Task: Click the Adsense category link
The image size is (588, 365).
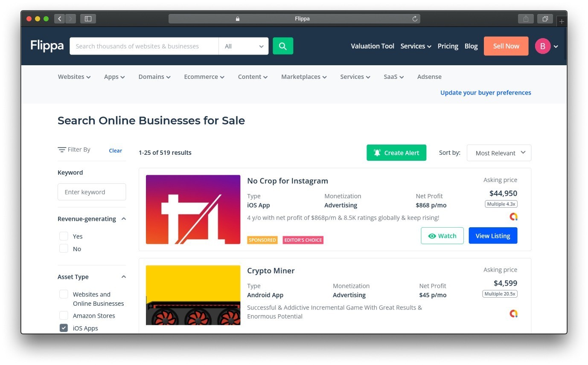Action: click(429, 77)
